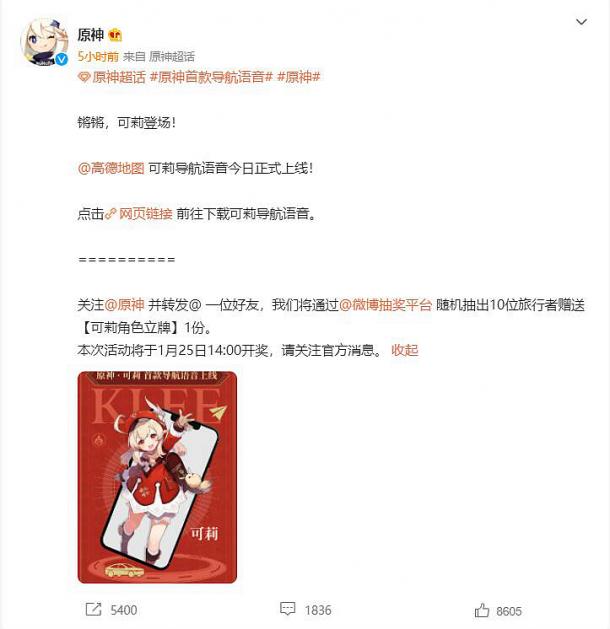Screen dimensions: 610x629
Task: Open the 原神 profile avatar
Action: click(43, 43)
